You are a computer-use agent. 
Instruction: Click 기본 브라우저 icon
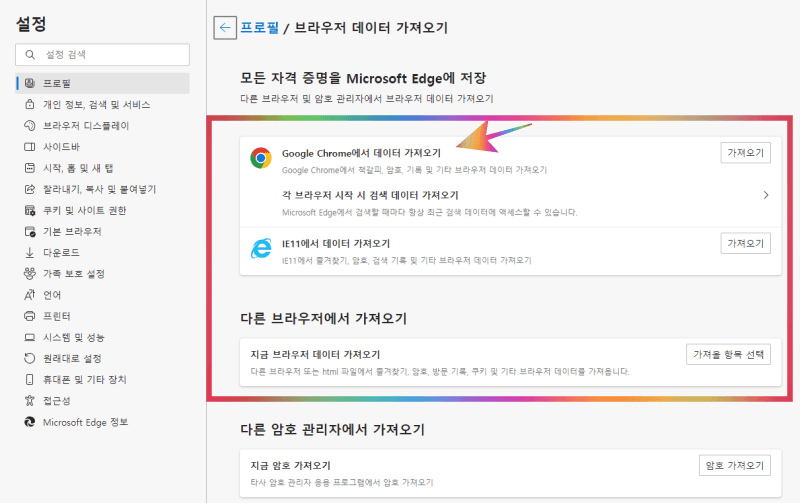point(30,232)
